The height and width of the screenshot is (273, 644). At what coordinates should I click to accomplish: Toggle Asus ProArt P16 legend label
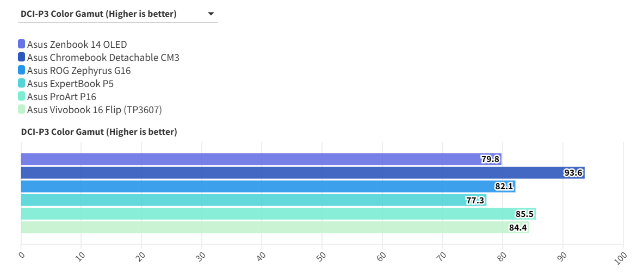61,97
